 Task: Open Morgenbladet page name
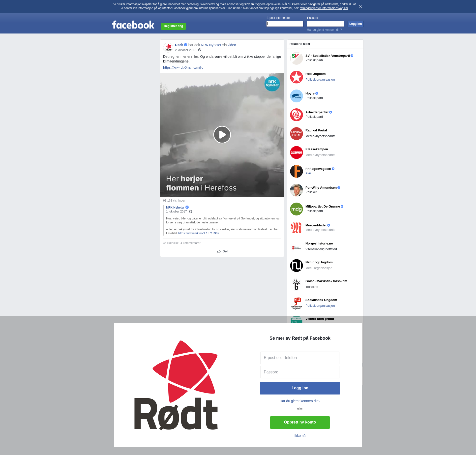(x=316, y=225)
